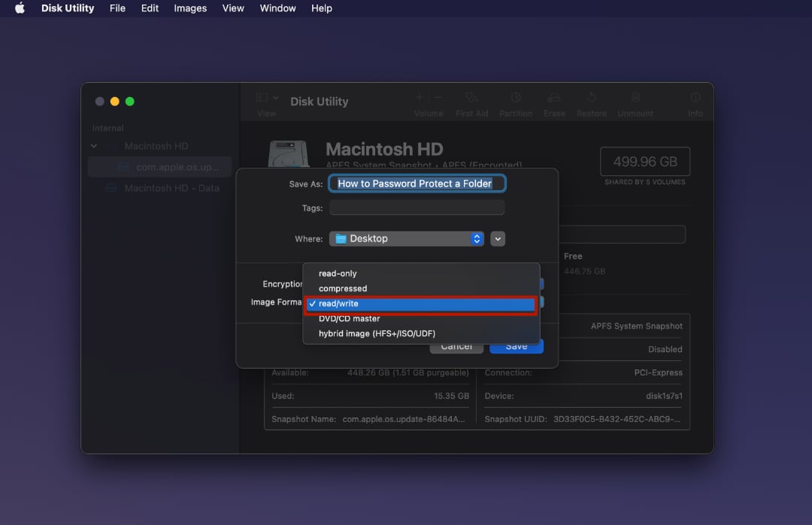The height and width of the screenshot is (525, 812).
Task: Open the Help menu
Action: 322,8
